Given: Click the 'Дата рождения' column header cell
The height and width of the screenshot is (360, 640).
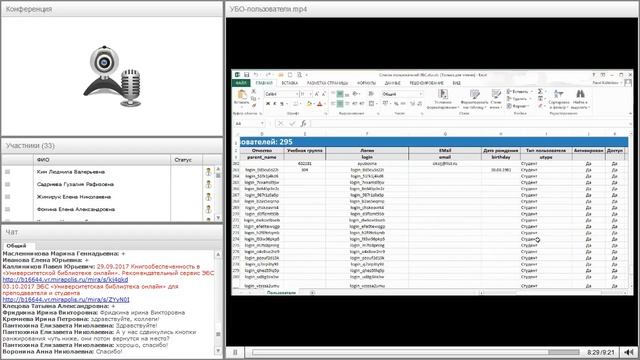Looking at the screenshot, I should coord(500,151).
